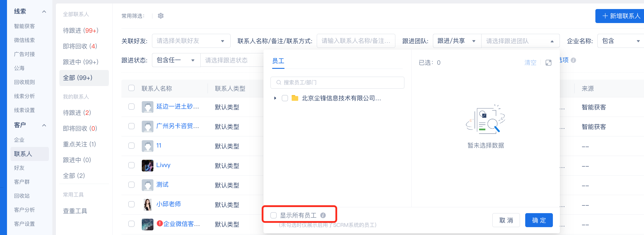Check the 测试 row checkbox
644x235 pixels.
pos(132,185)
